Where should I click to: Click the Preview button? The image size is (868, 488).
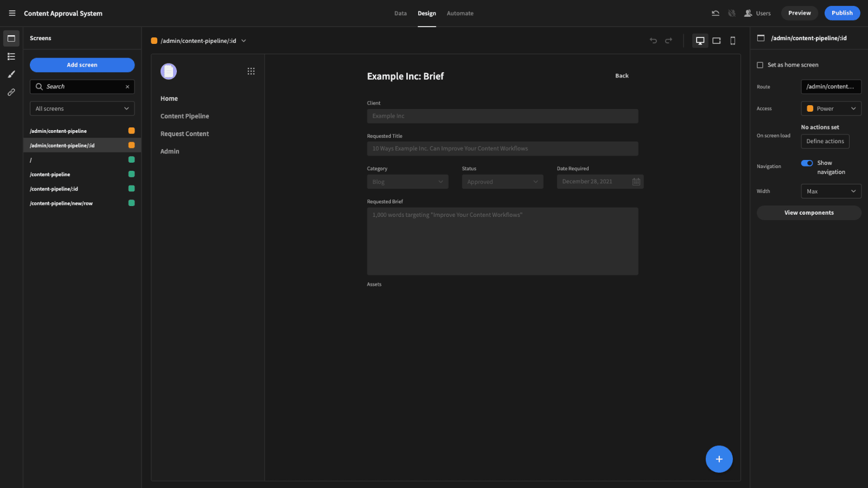point(800,13)
